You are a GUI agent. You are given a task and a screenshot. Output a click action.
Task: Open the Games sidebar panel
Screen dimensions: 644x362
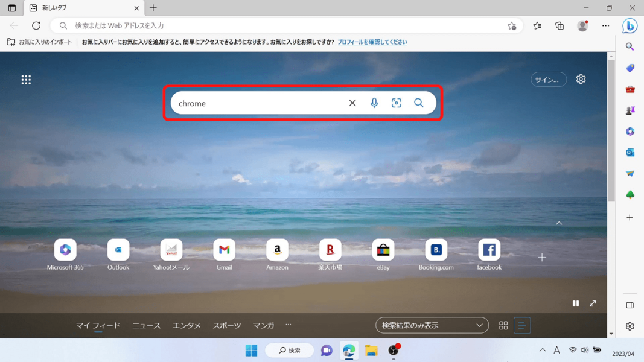pyautogui.click(x=630, y=110)
